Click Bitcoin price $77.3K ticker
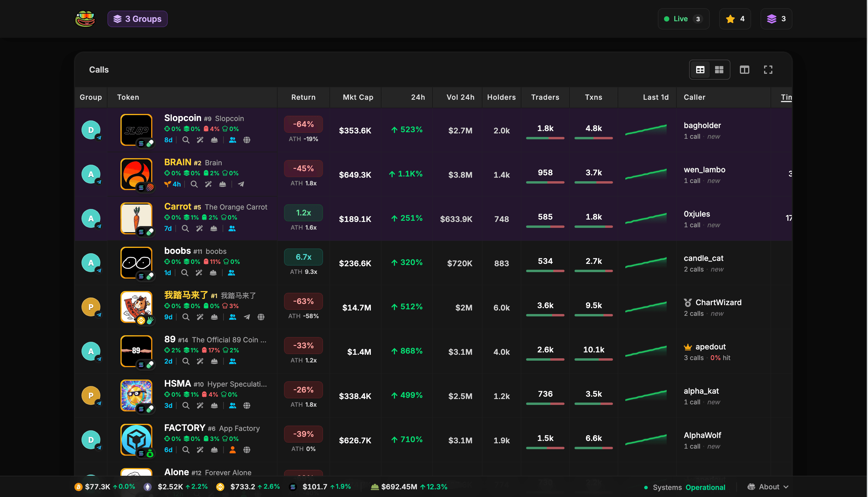The image size is (868, 497). click(x=105, y=487)
